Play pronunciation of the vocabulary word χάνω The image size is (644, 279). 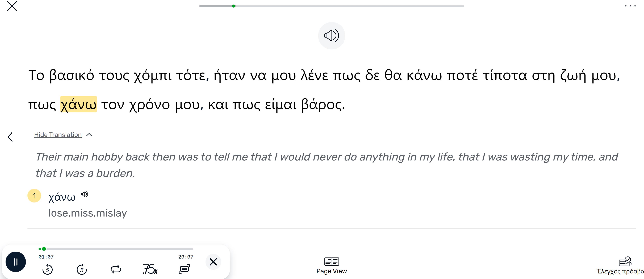85,194
